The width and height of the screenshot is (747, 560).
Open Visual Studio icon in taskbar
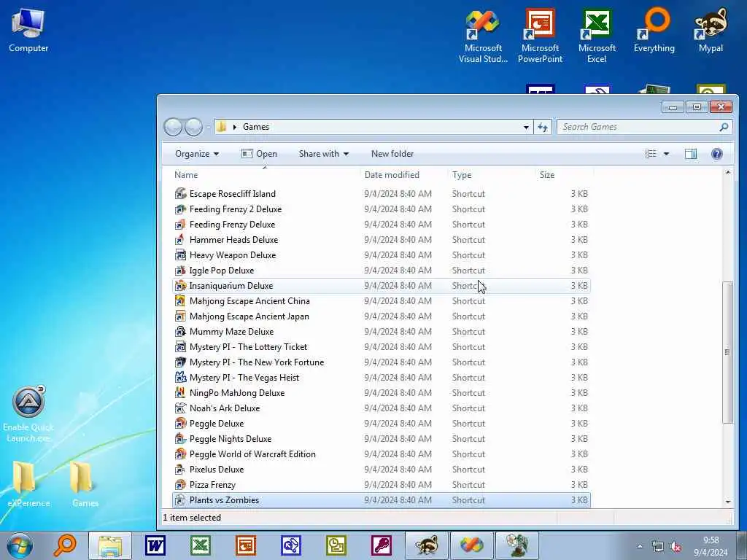[x=472, y=545]
